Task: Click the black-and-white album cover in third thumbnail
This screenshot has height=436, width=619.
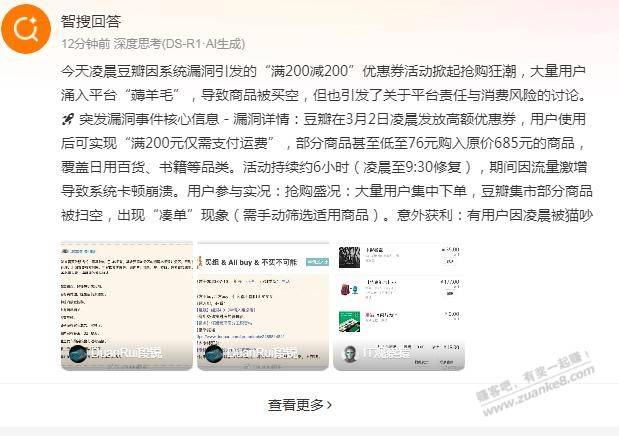Action: point(349,257)
